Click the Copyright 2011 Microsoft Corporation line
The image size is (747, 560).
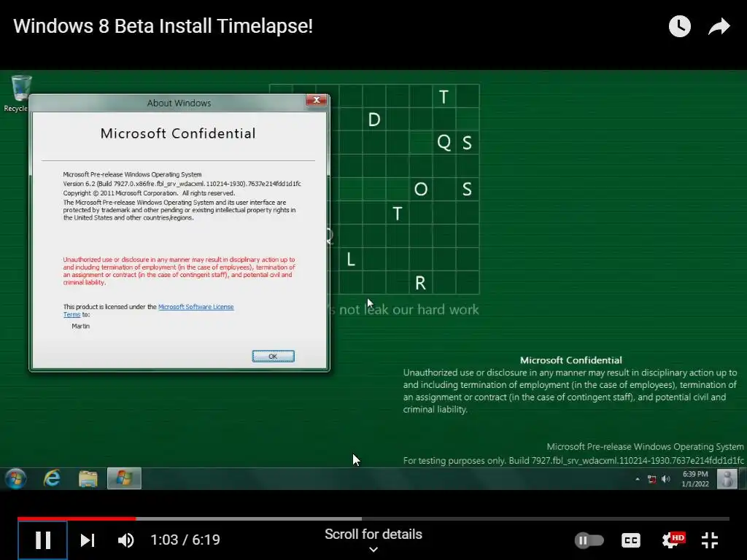(149, 192)
